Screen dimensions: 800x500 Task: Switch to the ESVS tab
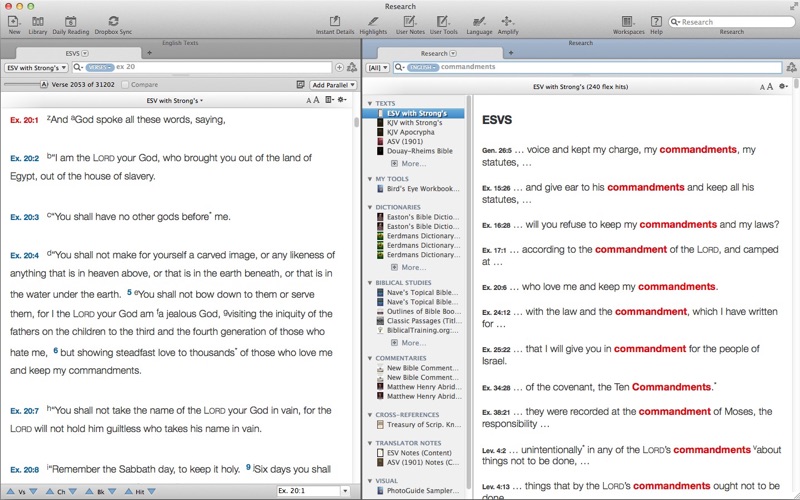point(70,53)
